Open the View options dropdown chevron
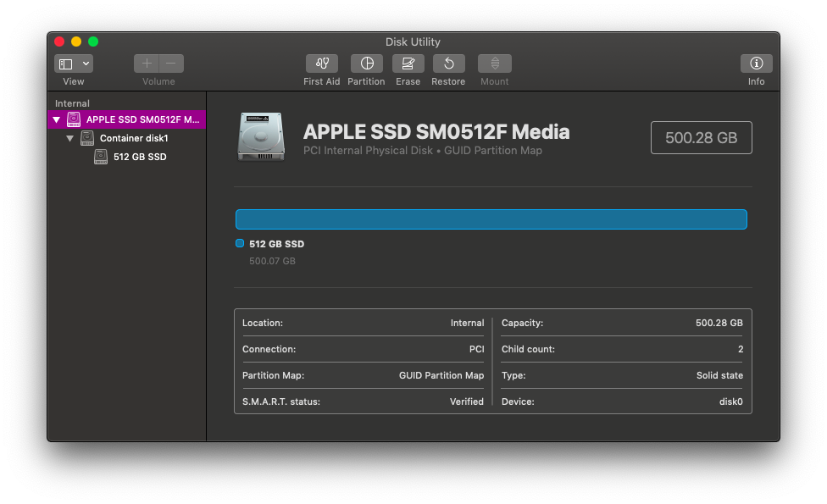This screenshot has height=504, width=827. (x=86, y=64)
